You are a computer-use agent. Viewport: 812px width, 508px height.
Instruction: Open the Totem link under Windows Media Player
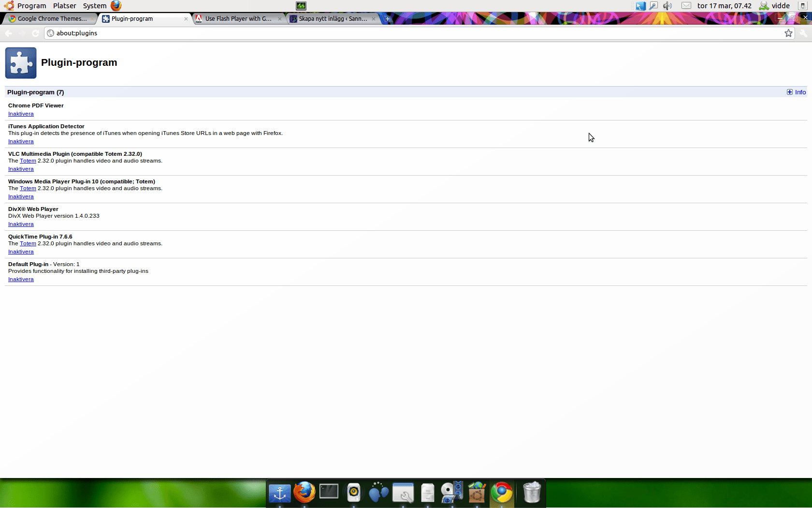point(28,189)
